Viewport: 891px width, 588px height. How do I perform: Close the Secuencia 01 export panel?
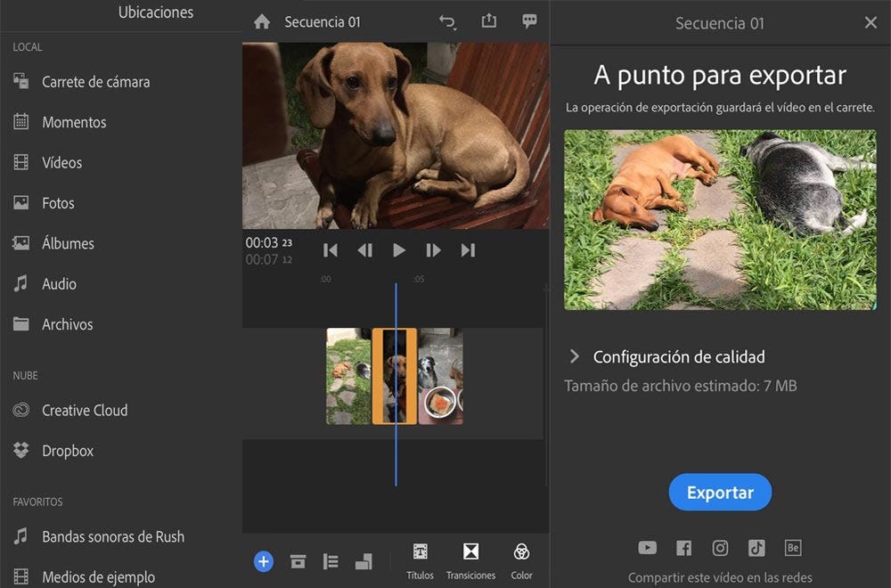pos(871,22)
